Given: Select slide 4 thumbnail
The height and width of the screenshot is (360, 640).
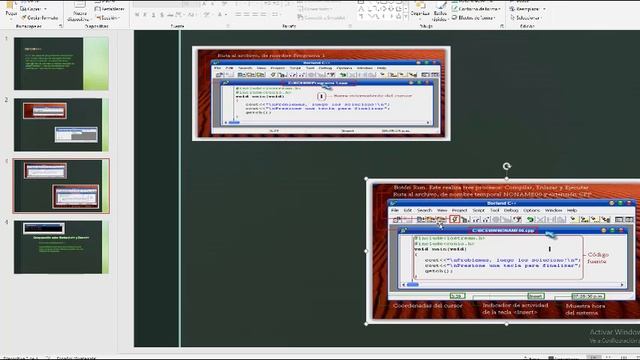Looking at the screenshot, I should pyautogui.click(x=61, y=247).
